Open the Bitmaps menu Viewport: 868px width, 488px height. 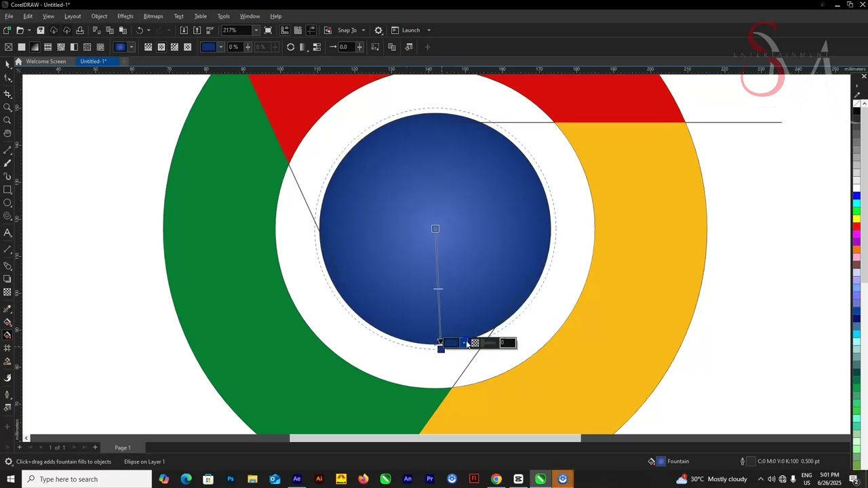153,16
